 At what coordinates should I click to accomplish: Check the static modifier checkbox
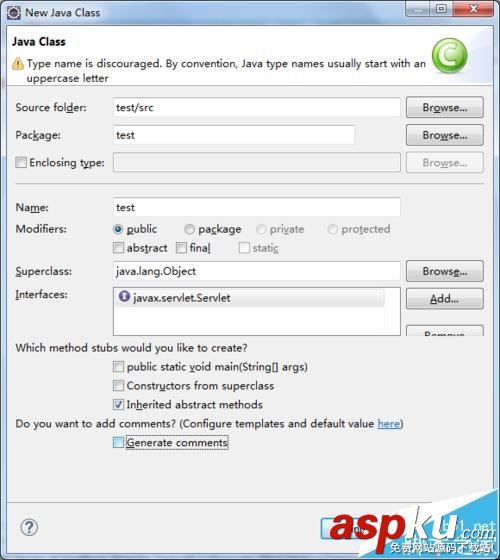pos(244,248)
